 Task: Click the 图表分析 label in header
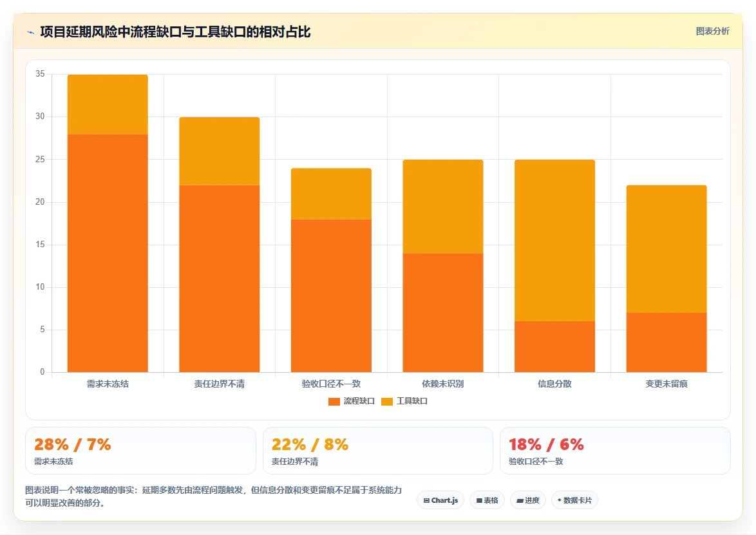pos(712,32)
